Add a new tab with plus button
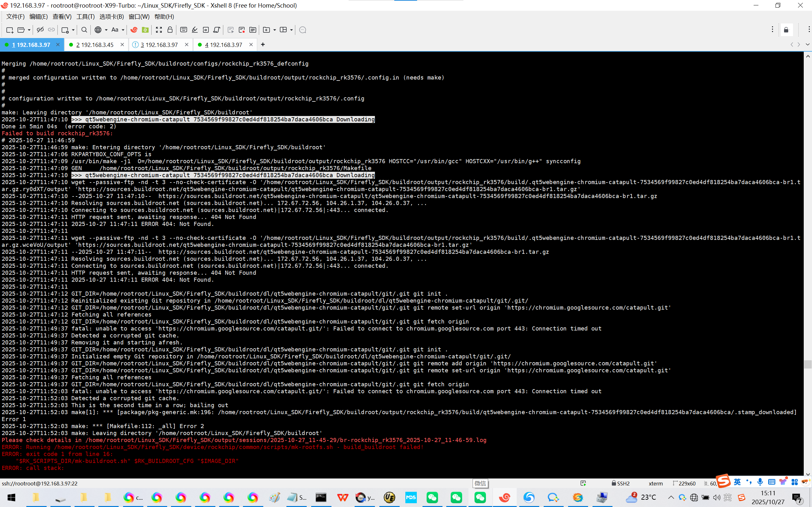The width and height of the screenshot is (812, 507). click(263, 45)
